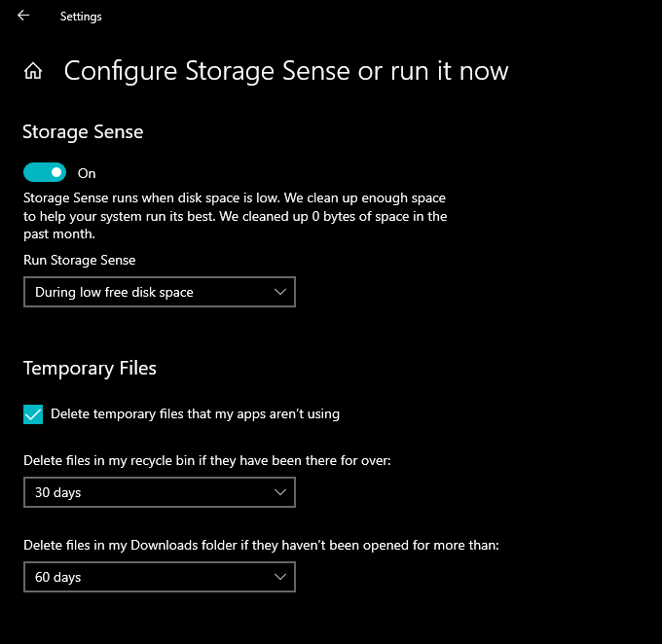Click the recycle bin deletion setting label
The image size is (662, 644).
tap(207, 460)
